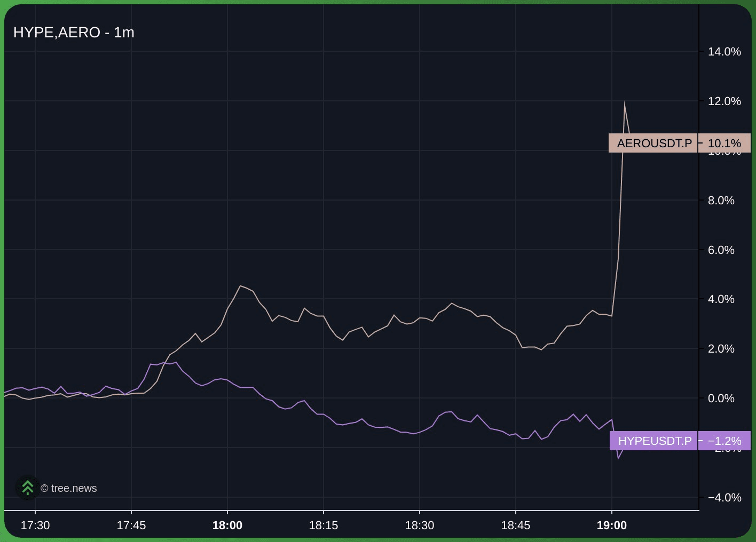This screenshot has width=756, height=542.
Task: Click the HYPEUSDT.P series label
Action: coord(654,441)
